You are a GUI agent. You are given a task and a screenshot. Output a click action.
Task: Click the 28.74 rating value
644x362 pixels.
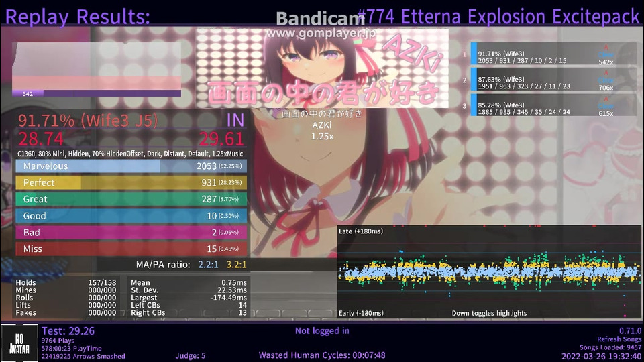click(x=41, y=139)
